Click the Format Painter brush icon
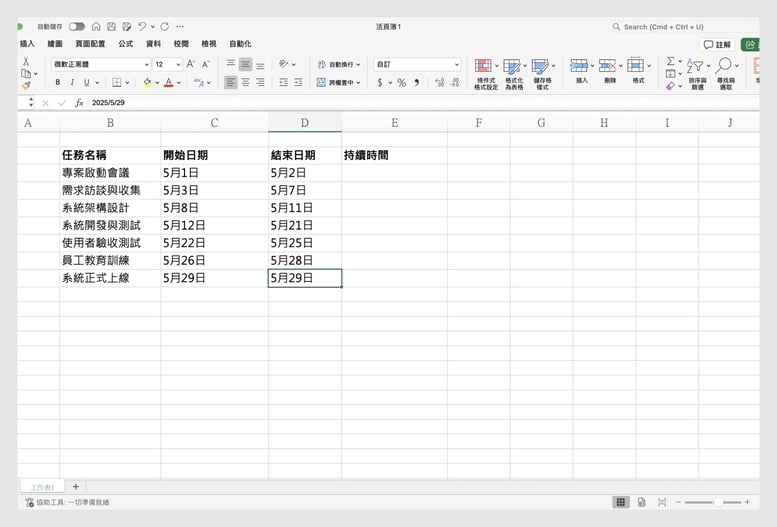The image size is (777, 527). pos(26,85)
